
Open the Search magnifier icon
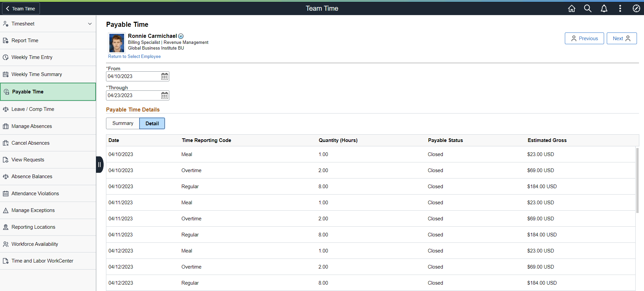point(588,8)
